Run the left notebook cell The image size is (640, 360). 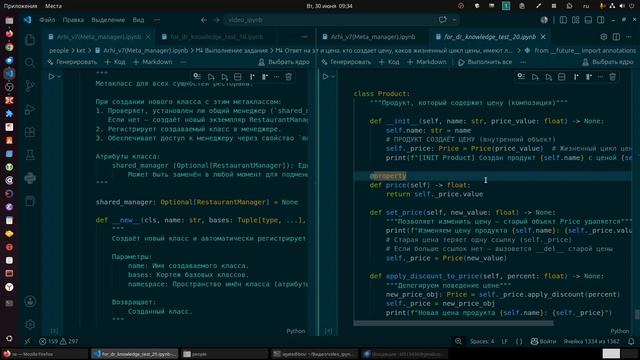[51, 76]
